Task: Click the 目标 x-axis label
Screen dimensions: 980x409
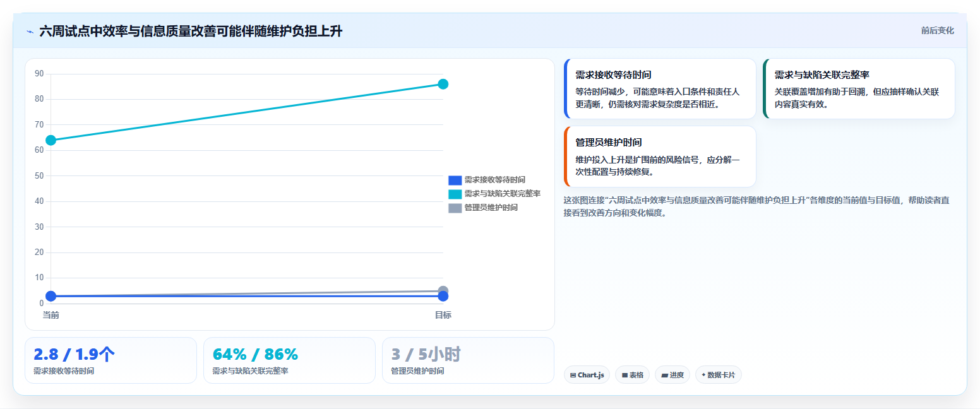Action: [443, 315]
